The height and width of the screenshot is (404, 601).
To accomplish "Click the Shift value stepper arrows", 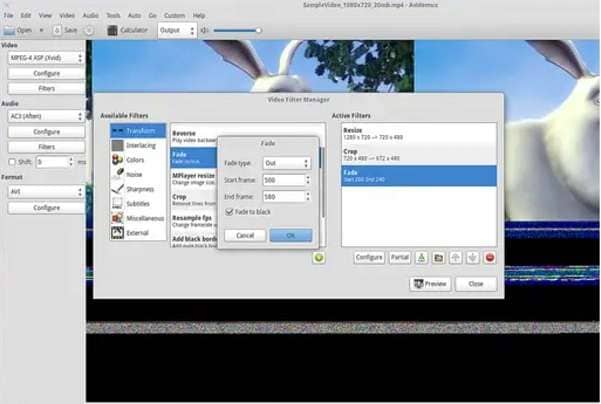I will [x=71, y=162].
